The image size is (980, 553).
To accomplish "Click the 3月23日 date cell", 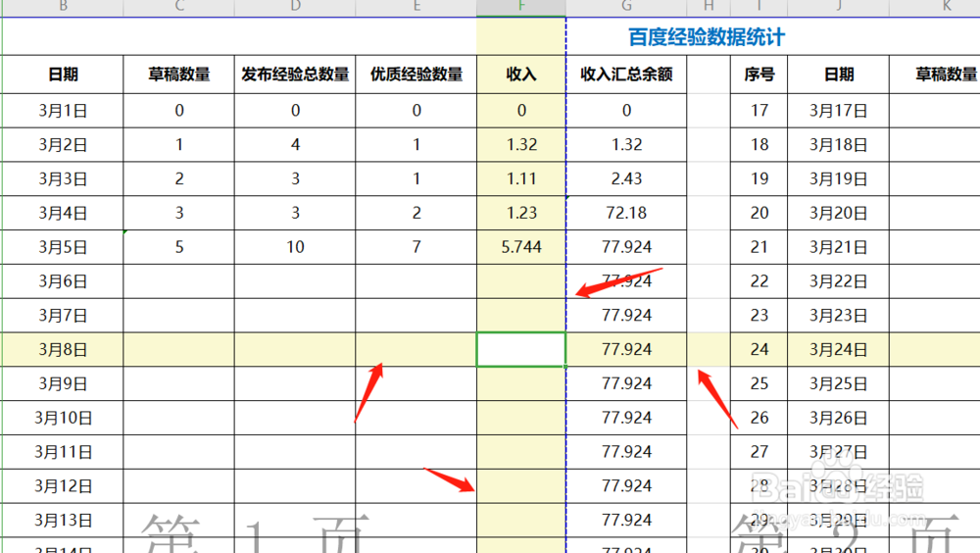I will [838, 316].
